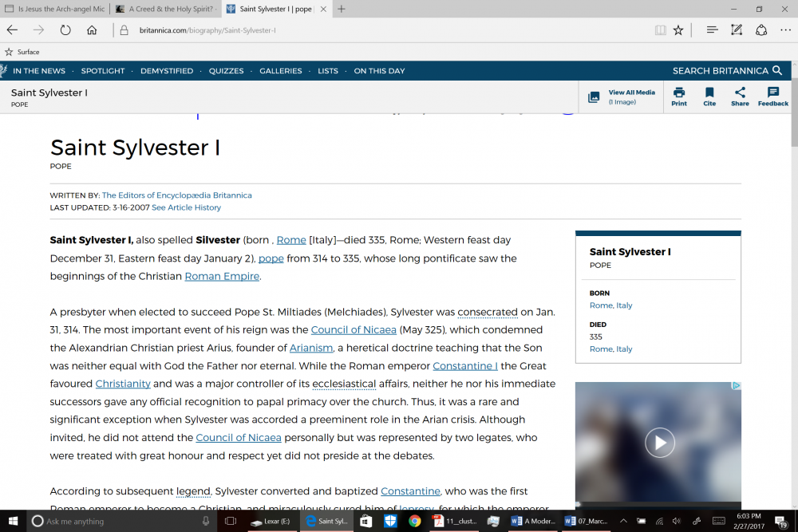Click the Cortana microphone icon
Viewport: 798px width, 532px height.
(206, 521)
